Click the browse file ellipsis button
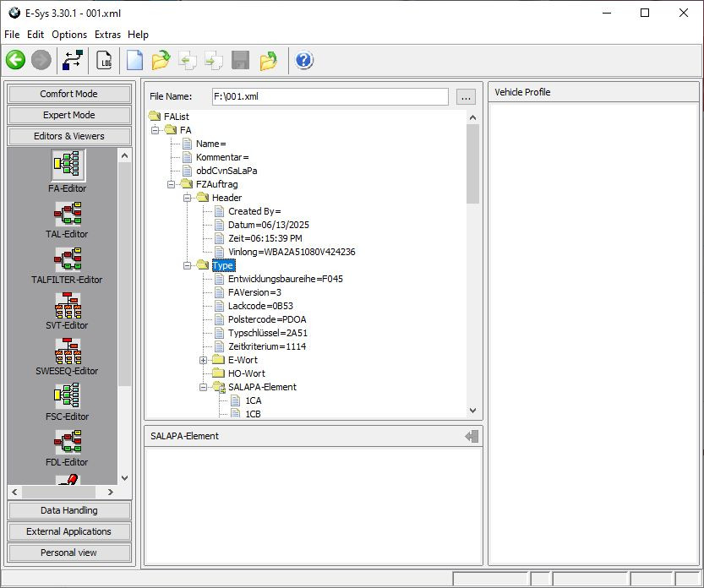The image size is (704, 588). click(466, 96)
